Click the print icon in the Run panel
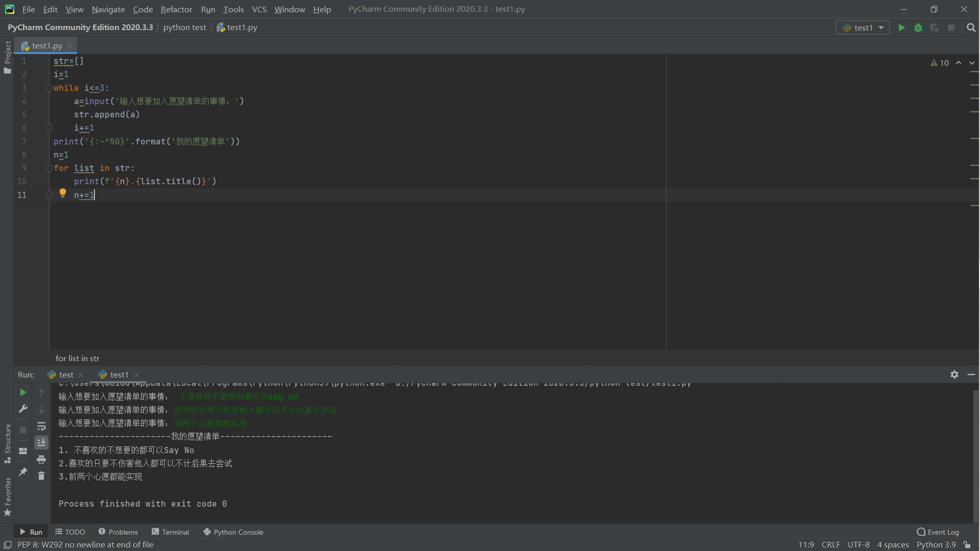Image resolution: width=980 pixels, height=551 pixels. point(41,460)
